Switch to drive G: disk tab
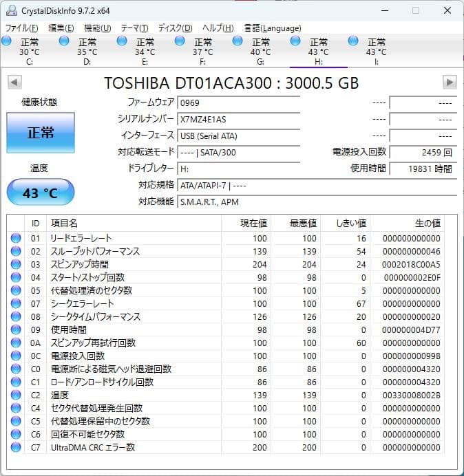 tap(260, 51)
